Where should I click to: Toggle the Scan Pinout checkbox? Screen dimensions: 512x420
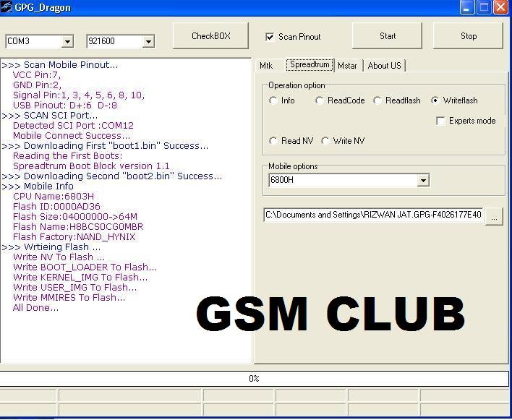tap(270, 37)
